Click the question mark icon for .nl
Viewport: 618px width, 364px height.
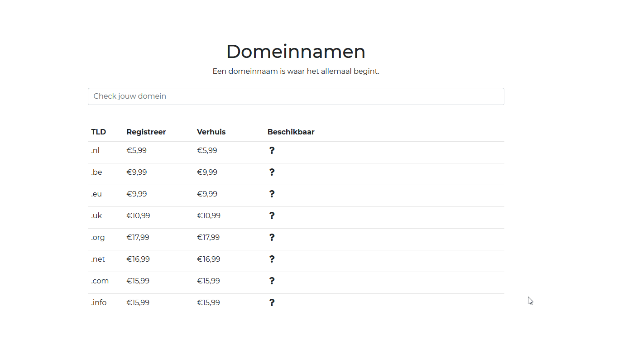pyautogui.click(x=272, y=150)
